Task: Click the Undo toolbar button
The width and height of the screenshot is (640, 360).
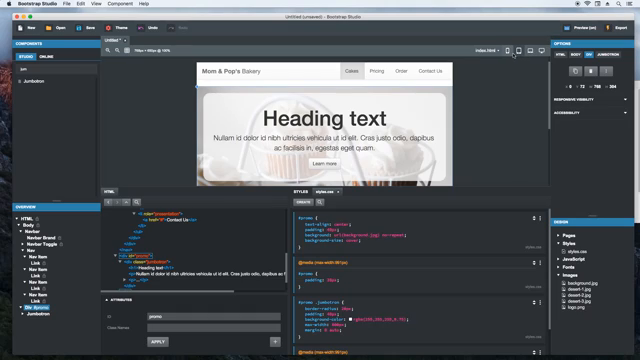Action: coord(148,28)
